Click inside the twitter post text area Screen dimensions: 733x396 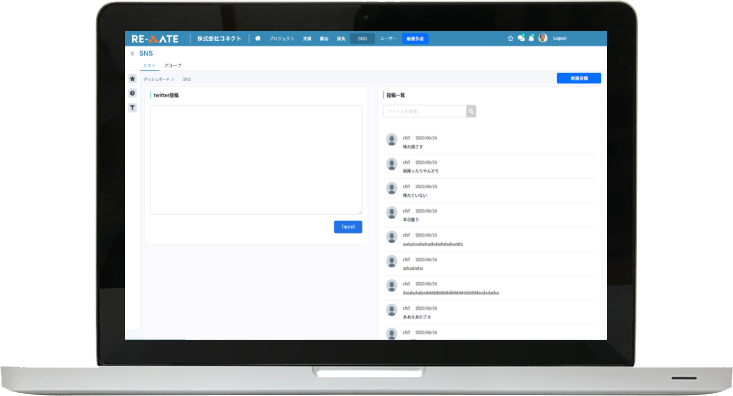click(x=256, y=160)
